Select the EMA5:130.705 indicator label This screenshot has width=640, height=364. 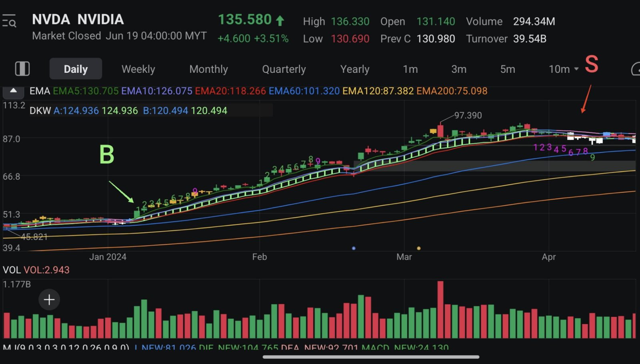pos(86,91)
